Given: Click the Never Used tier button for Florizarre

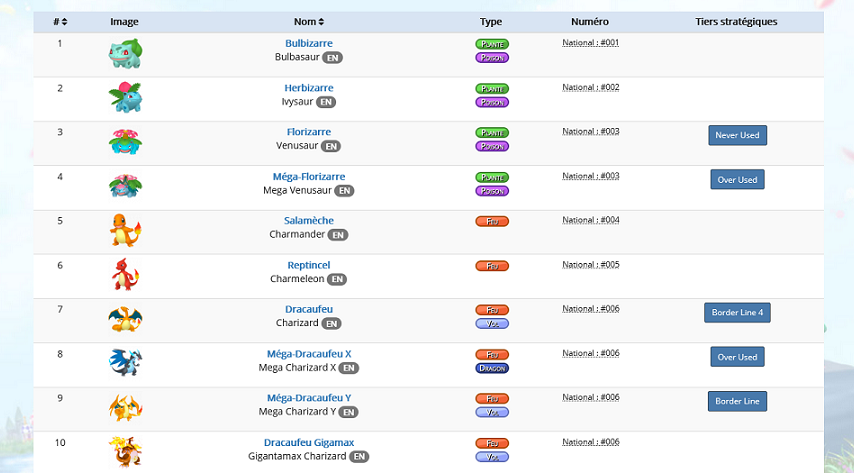Looking at the screenshot, I should (737, 135).
